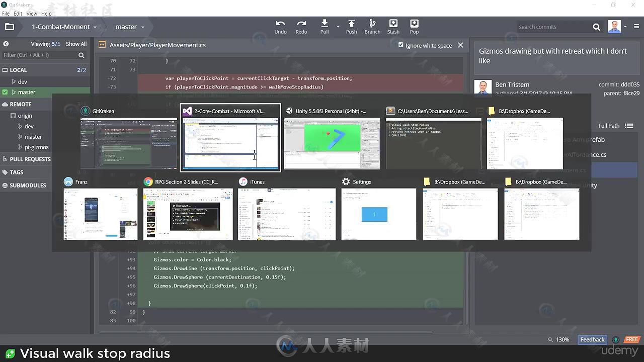
Task: Select origin remote in tree
Action: point(25,116)
